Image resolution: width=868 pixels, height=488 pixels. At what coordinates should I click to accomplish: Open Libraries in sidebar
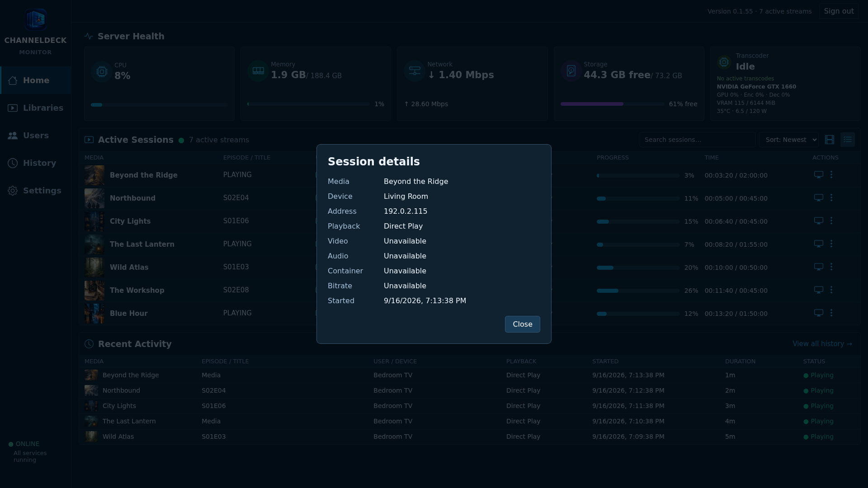pos(36,108)
